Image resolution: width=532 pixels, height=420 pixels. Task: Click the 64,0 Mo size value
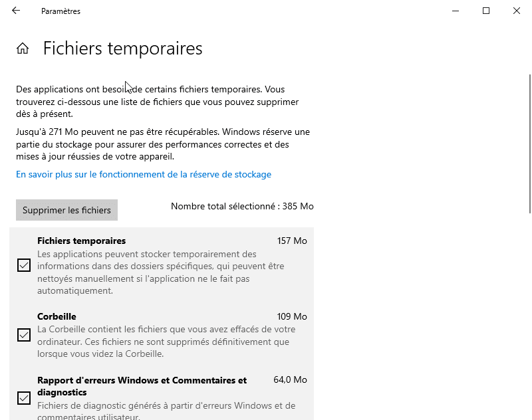pyautogui.click(x=290, y=380)
